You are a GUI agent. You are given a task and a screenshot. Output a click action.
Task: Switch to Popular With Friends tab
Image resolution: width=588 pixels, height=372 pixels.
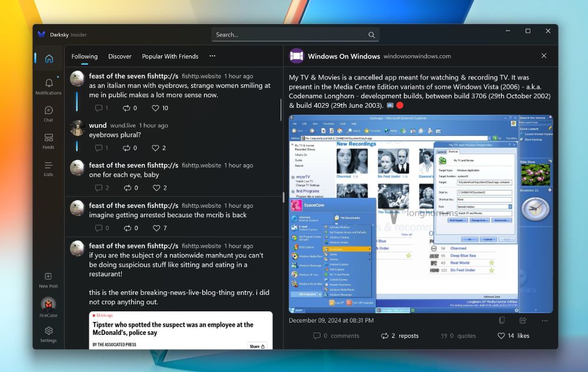pos(170,57)
